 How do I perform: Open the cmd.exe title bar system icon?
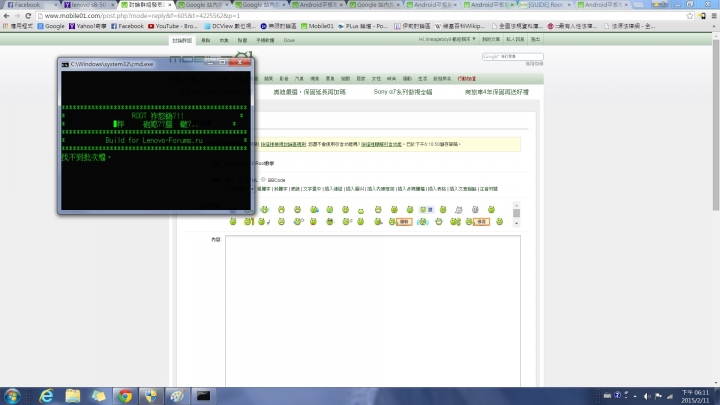65,64
